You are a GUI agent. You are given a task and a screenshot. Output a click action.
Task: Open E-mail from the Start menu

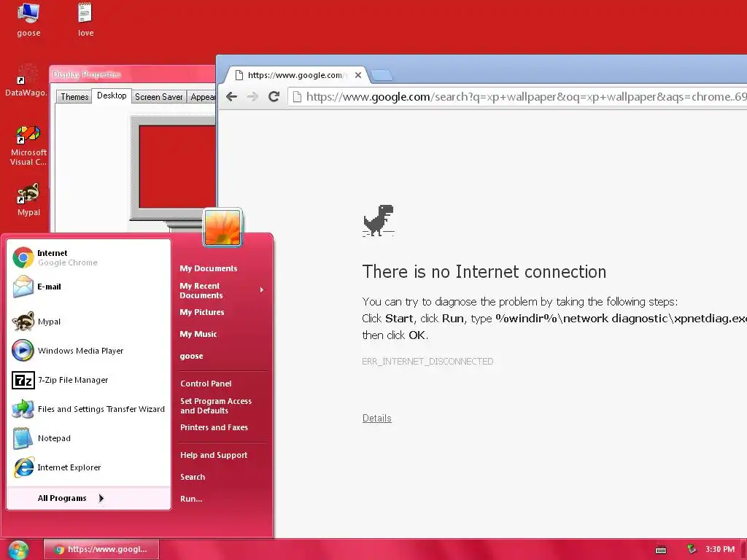(89, 287)
